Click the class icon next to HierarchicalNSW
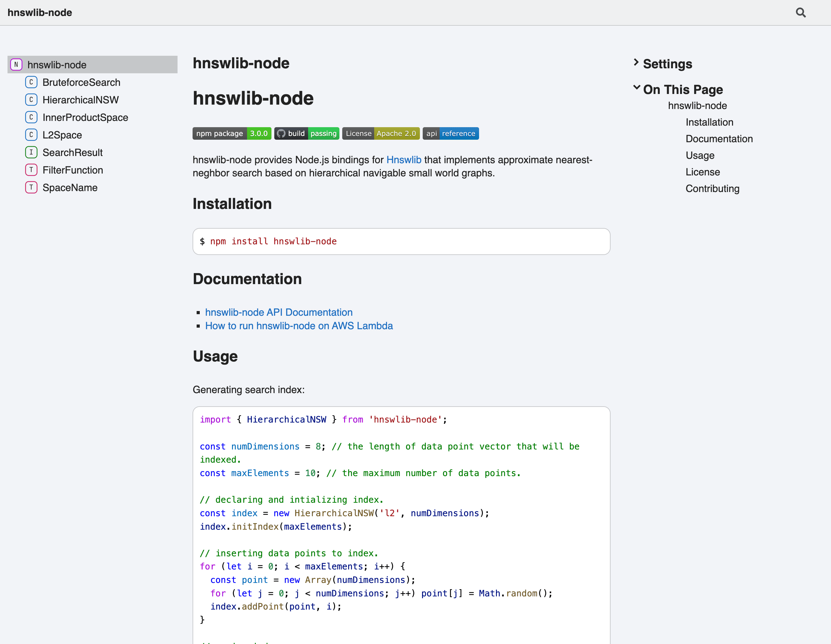Viewport: 831px width, 644px height. click(31, 100)
